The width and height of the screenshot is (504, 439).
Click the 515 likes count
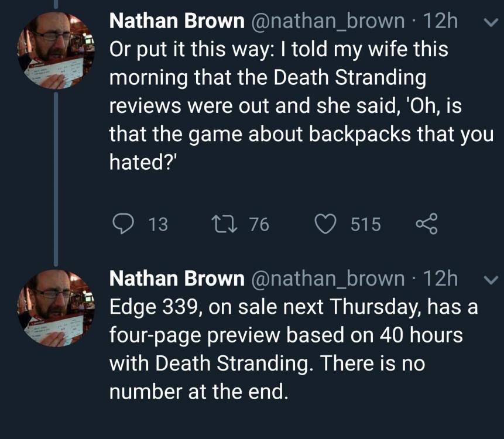[366, 224]
